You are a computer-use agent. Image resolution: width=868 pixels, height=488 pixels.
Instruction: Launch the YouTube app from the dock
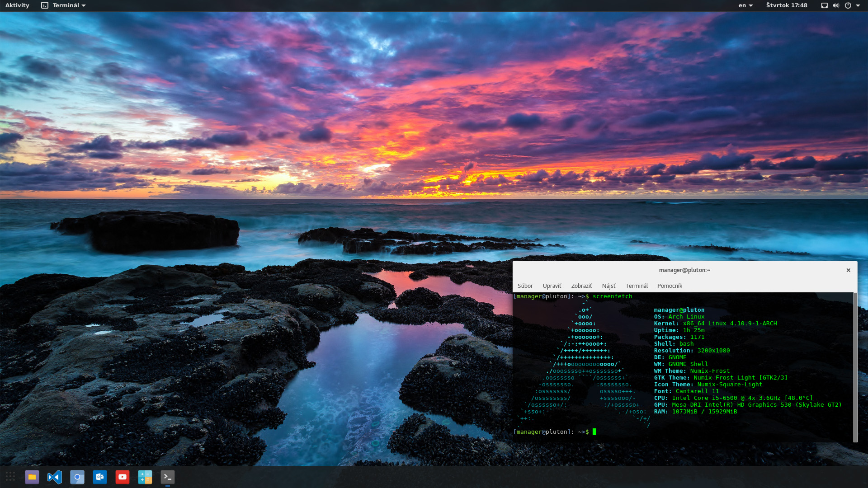[123, 477]
